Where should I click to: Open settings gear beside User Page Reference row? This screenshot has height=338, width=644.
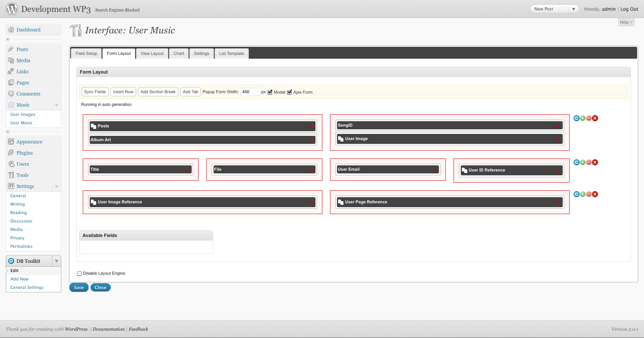click(577, 194)
